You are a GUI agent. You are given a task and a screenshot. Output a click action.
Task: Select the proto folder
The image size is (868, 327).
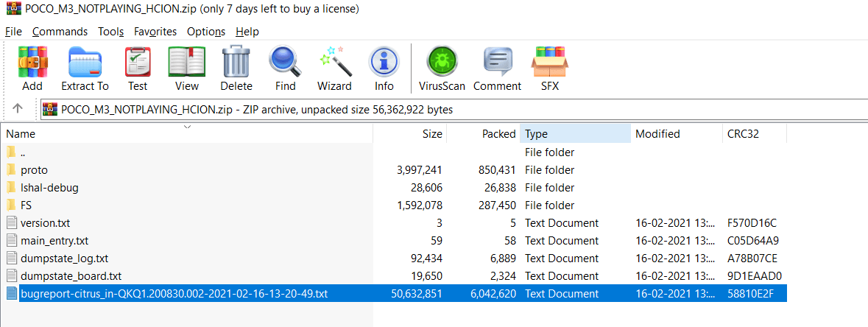click(34, 170)
